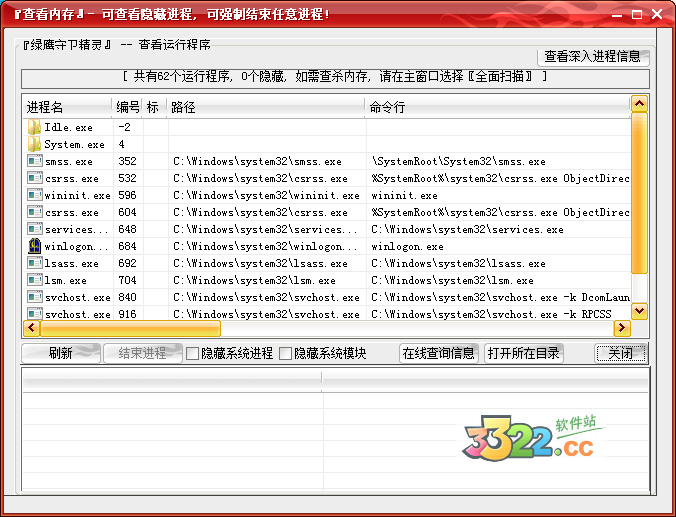Image resolution: width=676 pixels, height=517 pixels.
Task: Click the 在线查询信息 button
Action: tap(438, 354)
